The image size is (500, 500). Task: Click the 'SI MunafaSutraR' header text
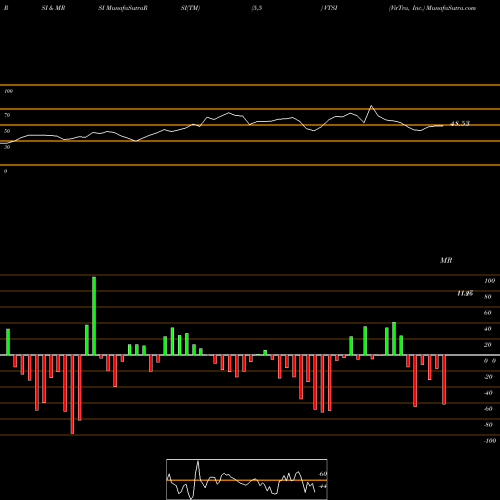click(123, 8)
